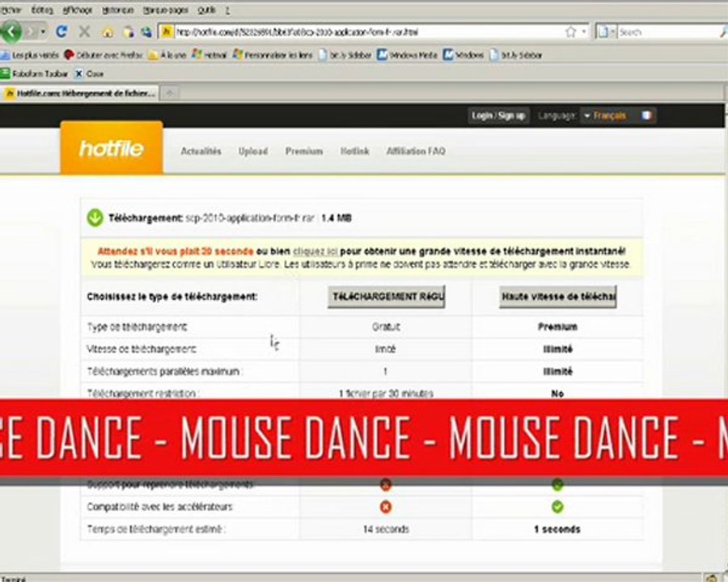Open the Hotlink navigation link
The height and width of the screenshot is (582, 728).
[x=355, y=151]
